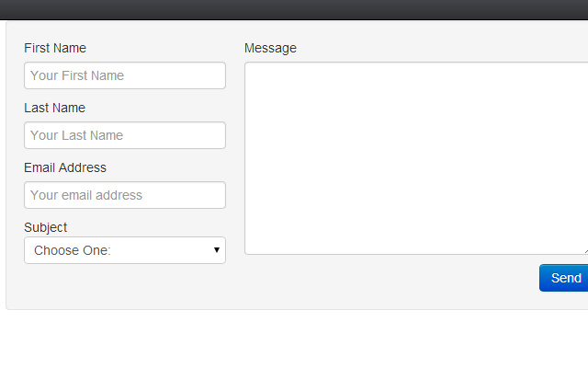The width and height of the screenshot is (588, 368).
Task: Click the 'Email Address' label
Action: click(65, 167)
